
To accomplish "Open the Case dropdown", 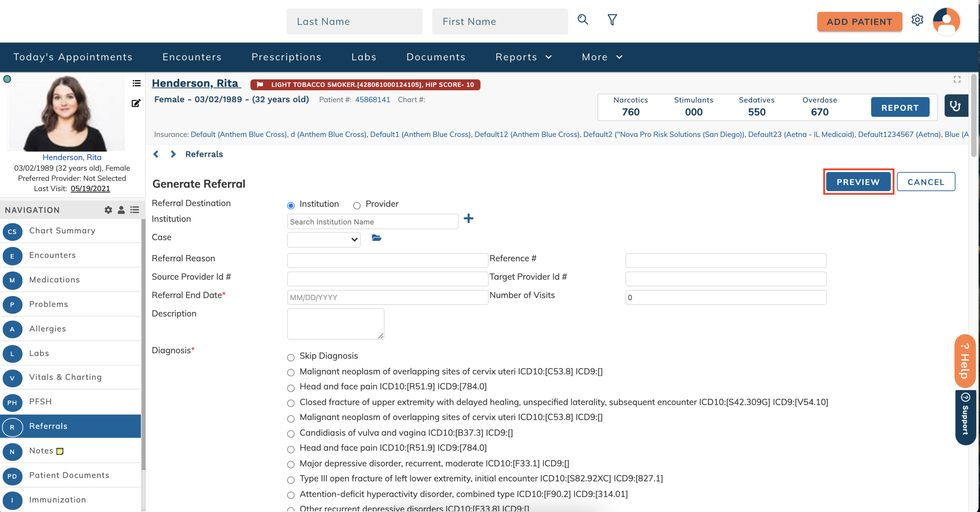I will click(x=323, y=239).
